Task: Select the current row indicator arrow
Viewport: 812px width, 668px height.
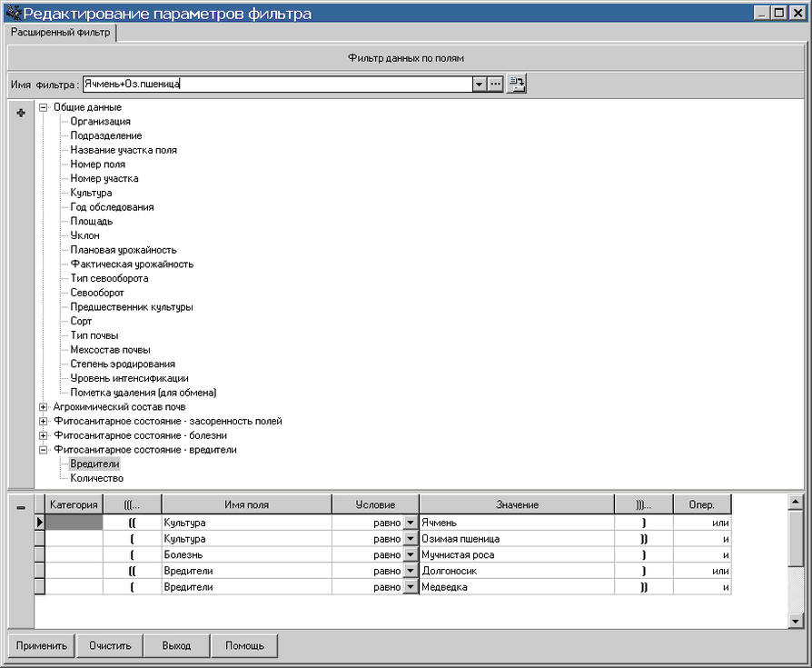Action: 39,523
